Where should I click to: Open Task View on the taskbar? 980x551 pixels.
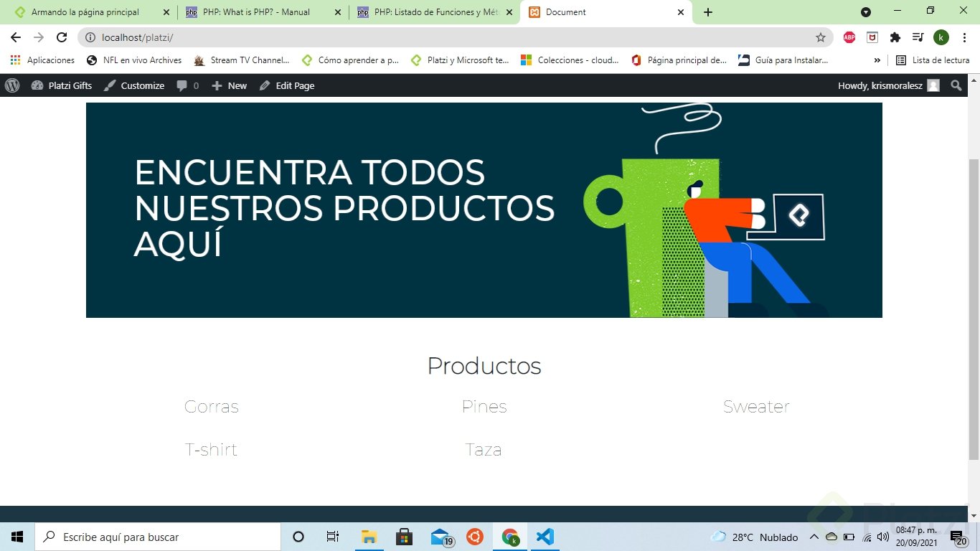pyautogui.click(x=333, y=537)
